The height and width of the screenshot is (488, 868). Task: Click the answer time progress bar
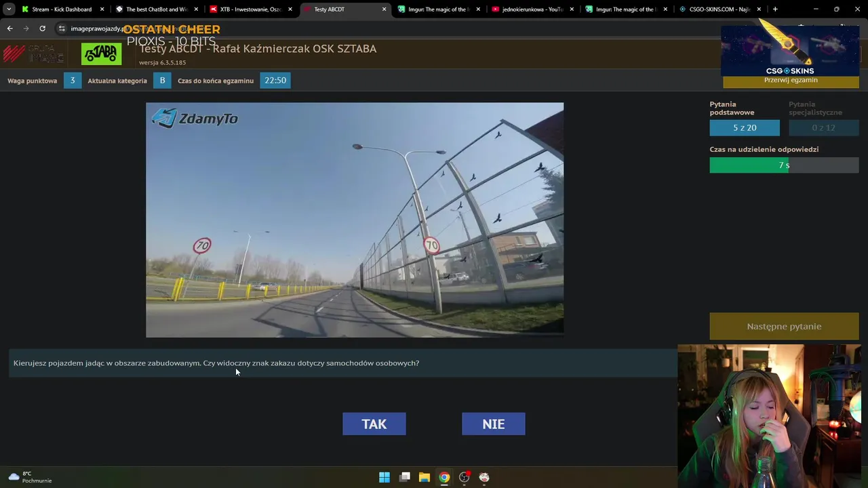click(x=784, y=165)
